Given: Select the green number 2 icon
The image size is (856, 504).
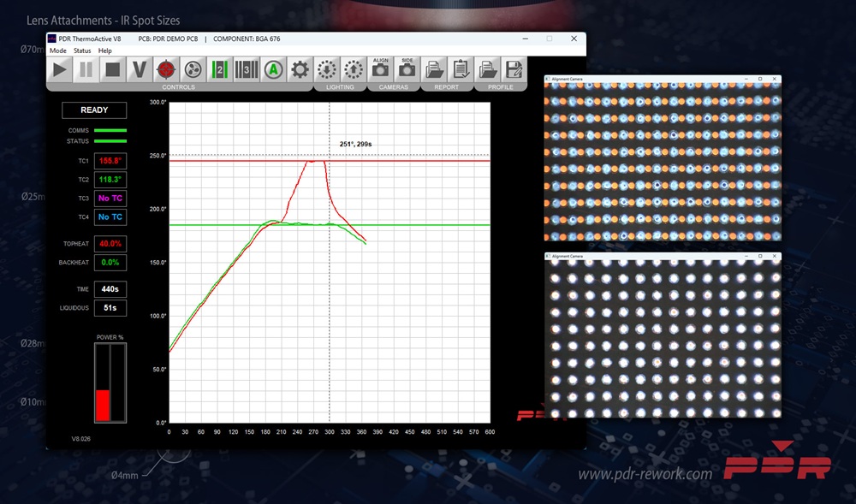Looking at the screenshot, I should (x=219, y=69).
